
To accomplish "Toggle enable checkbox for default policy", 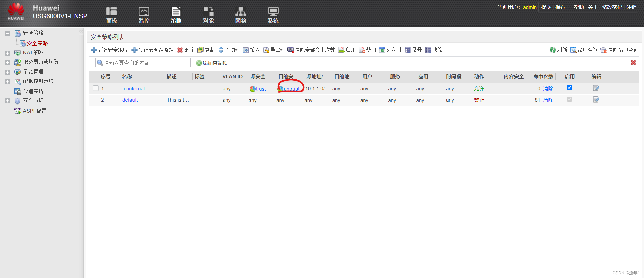I will click(x=569, y=99).
